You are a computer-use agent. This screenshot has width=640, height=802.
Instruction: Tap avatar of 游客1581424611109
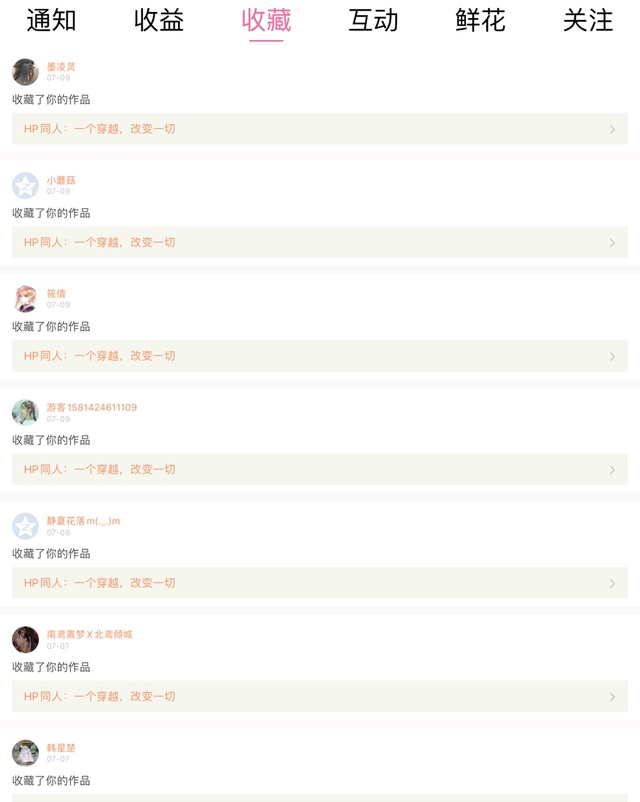coord(25,412)
